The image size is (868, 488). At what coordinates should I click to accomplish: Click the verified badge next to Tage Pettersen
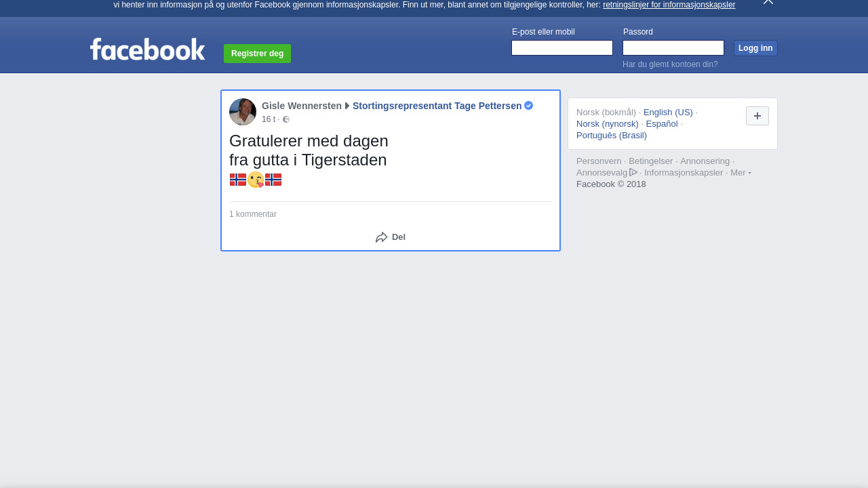[529, 106]
